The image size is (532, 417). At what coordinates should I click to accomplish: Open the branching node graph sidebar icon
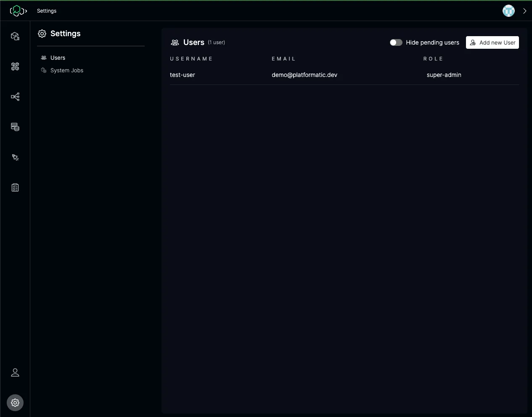[x=15, y=97]
